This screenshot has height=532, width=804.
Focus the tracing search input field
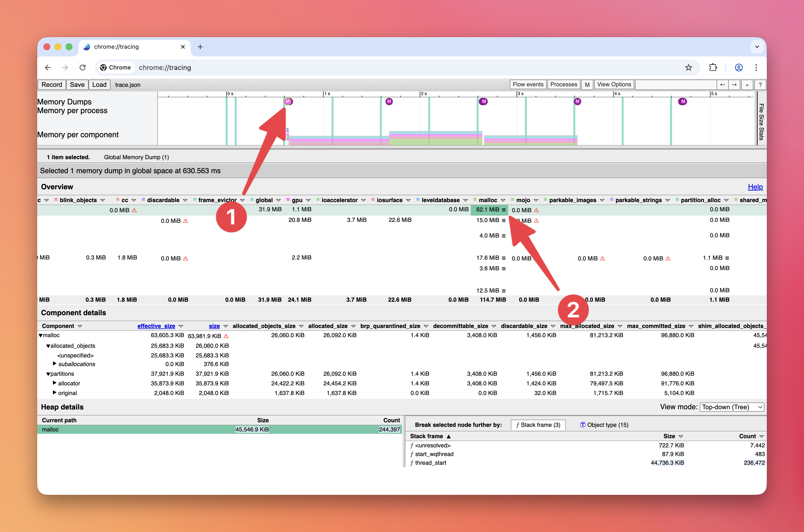[676, 84]
